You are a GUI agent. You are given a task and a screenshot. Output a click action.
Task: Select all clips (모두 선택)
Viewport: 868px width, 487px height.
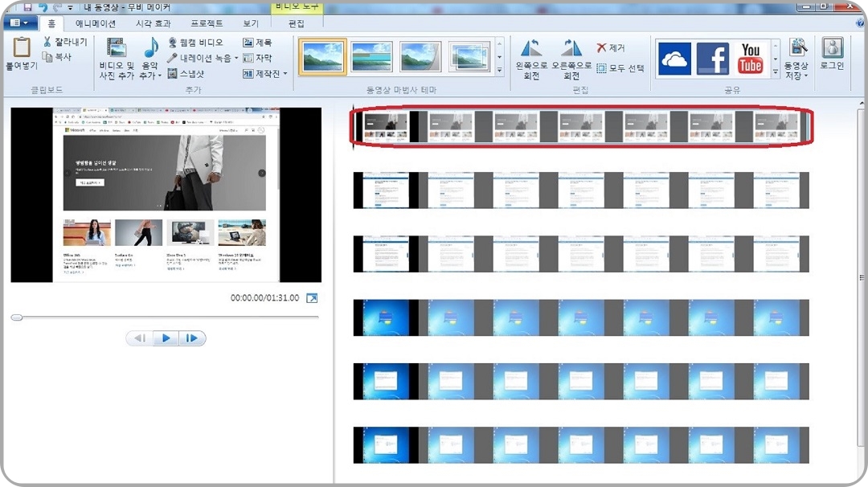(x=620, y=68)
